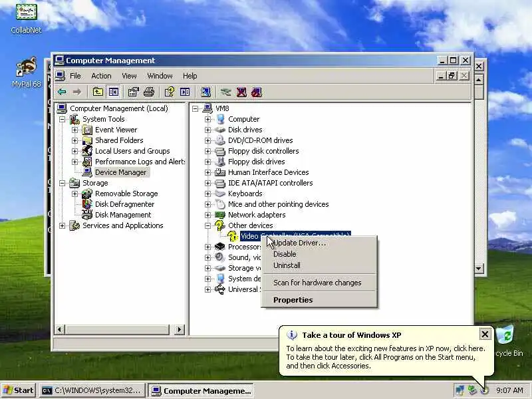
Task: Click the Keyboards device icon
Action: tap(220, 194)
